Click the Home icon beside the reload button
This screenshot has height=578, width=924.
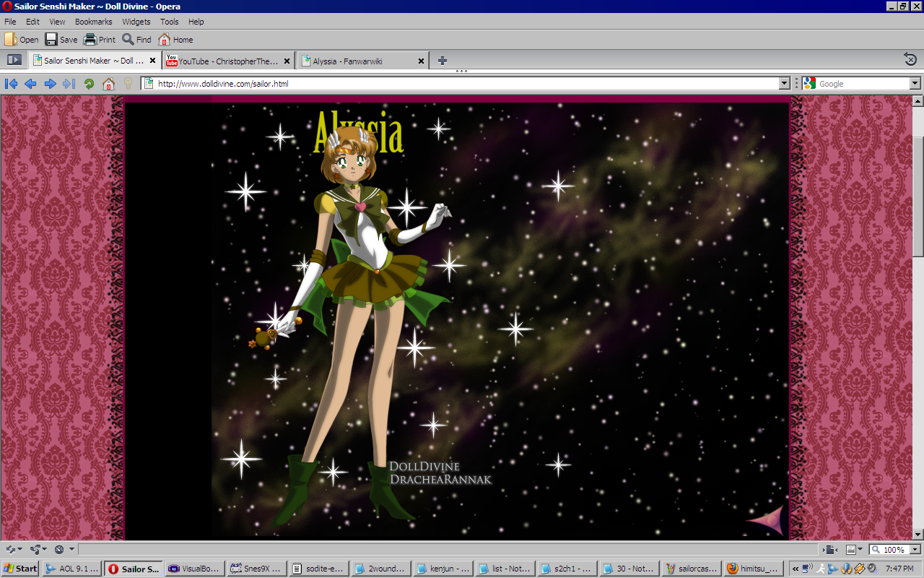pyautogui.click(x=108, y=84)
